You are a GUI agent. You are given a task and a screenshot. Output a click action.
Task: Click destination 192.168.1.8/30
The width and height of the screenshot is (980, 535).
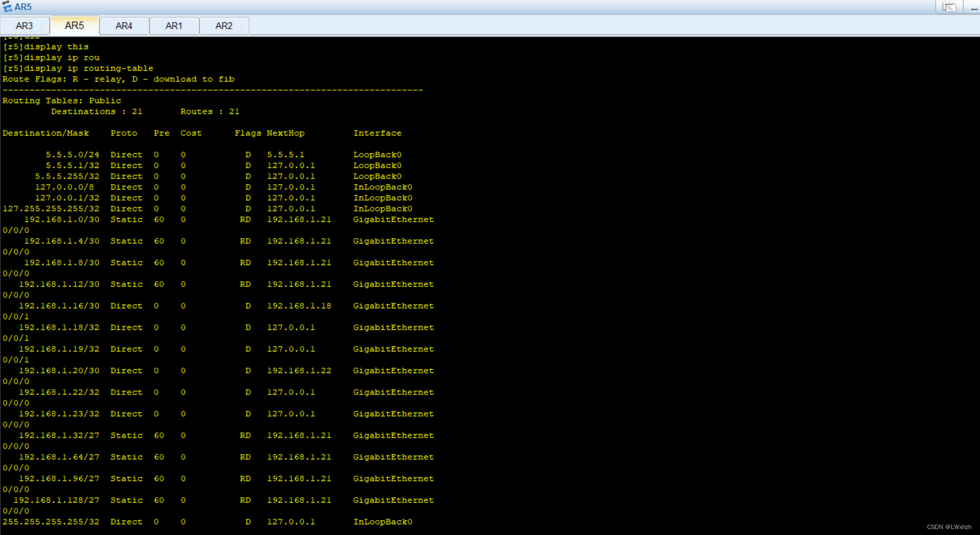(x=62, y=263)
